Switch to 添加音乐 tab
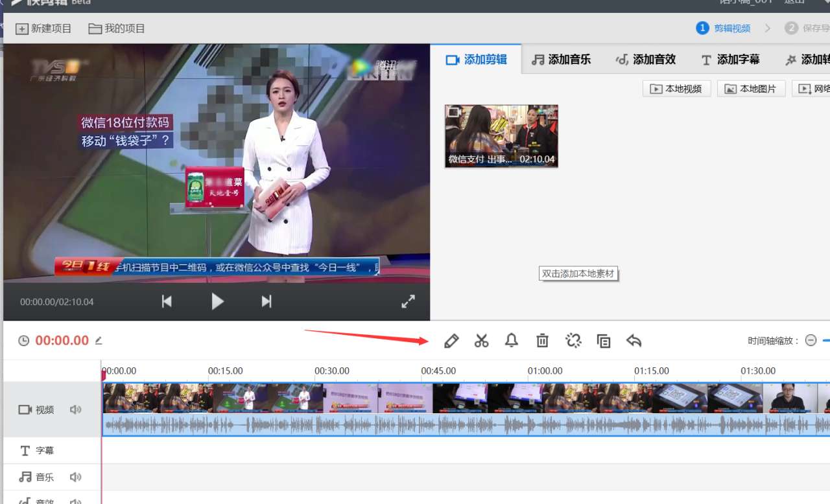This screenshot has width=830, height=504. pyautogui.click(x=562, y=60)
